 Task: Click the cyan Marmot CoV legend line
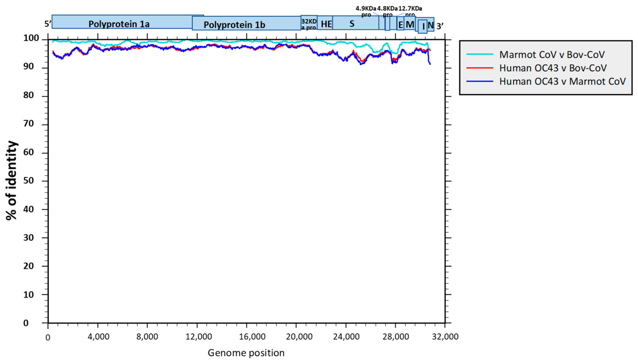pos(479,54)
